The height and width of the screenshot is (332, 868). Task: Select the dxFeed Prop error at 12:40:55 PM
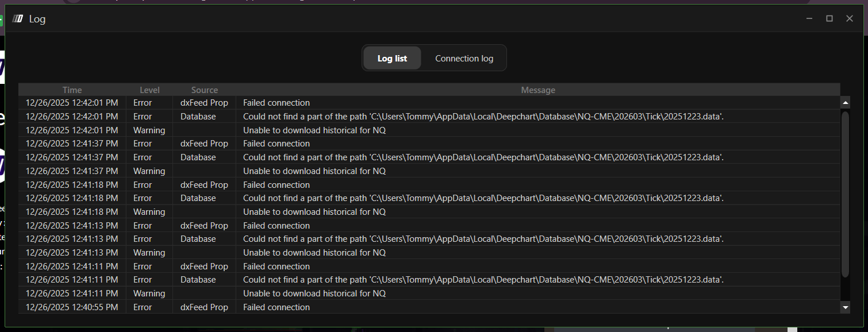[x=204, y=307]
